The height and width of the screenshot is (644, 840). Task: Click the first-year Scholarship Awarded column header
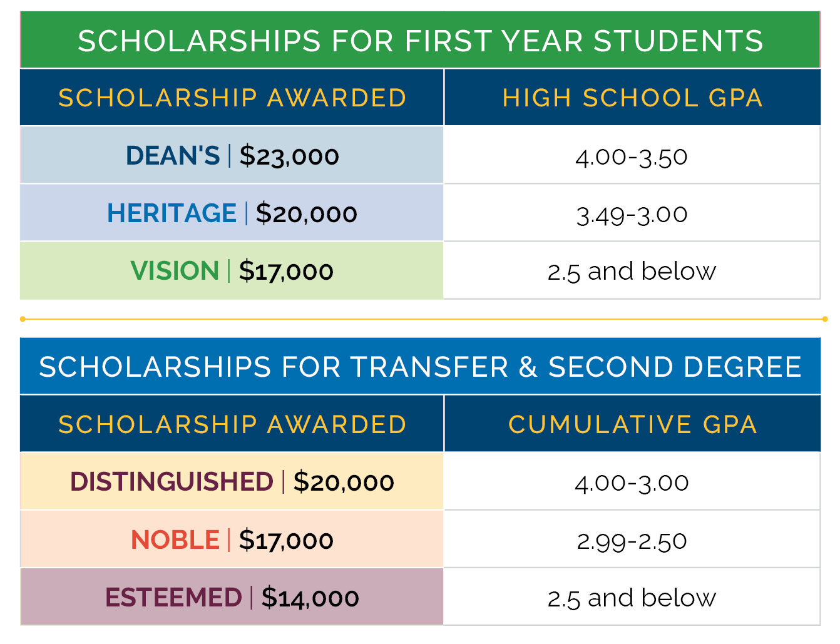232,98
